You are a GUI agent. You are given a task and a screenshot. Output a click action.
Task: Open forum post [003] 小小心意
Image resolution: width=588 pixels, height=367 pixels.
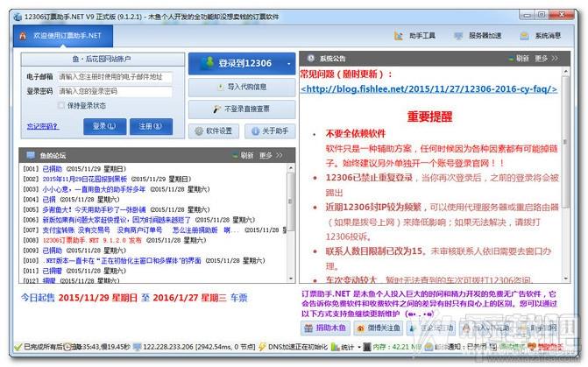point(94,189)
